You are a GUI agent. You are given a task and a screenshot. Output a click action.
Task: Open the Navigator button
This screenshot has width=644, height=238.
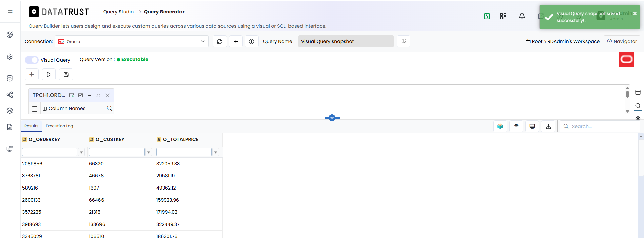[x=622, y=41]
